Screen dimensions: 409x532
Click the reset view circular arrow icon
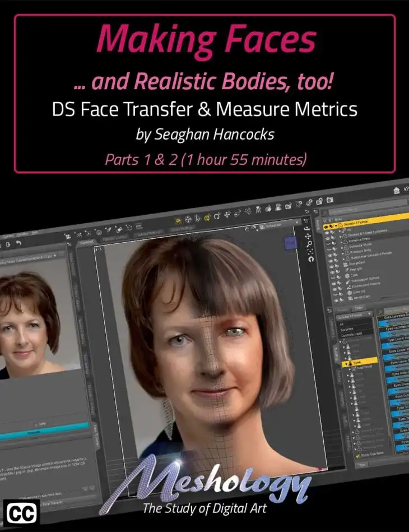click(x=311, y=259)
